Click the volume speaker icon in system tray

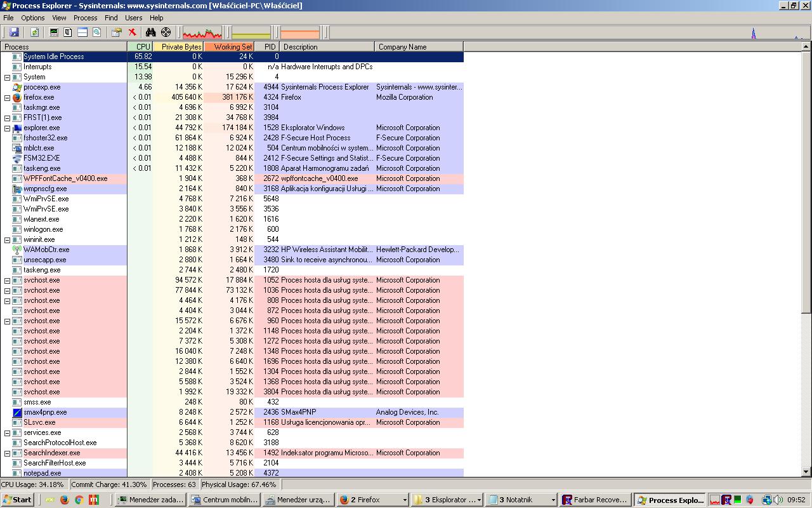click(777, 499)
